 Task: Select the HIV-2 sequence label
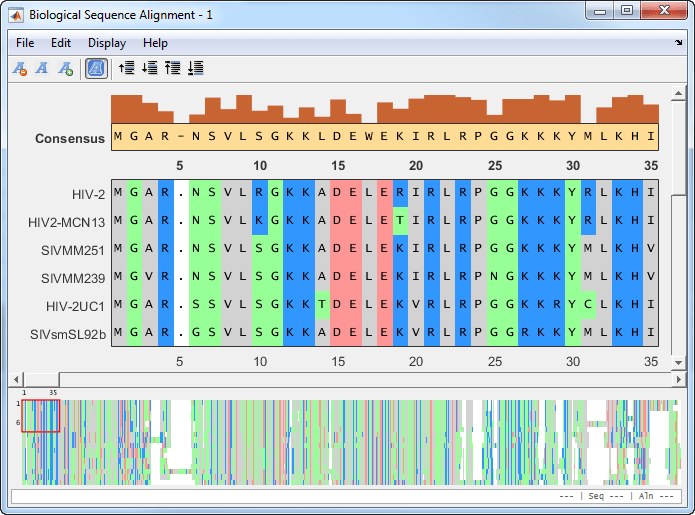click(x=89, y=195)
